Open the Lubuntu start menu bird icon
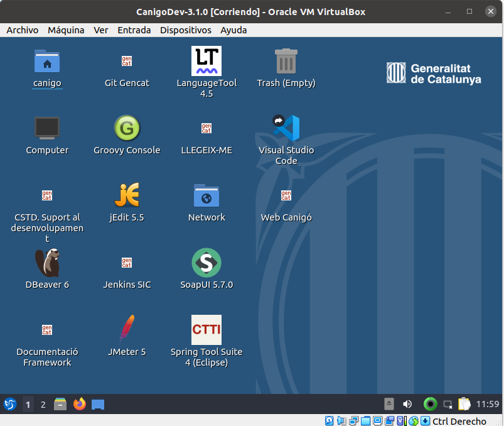The width and height of the screenshot is (504, 426). [x=10, y=404]
